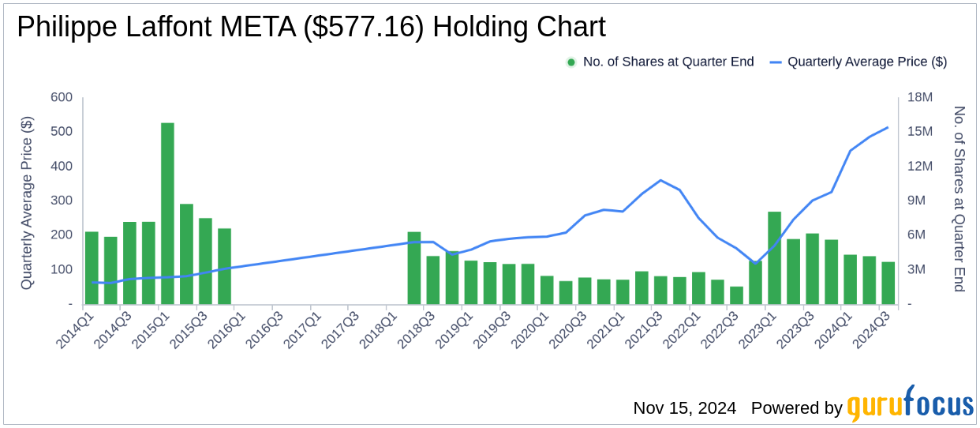The height and width of the screenshot is (428, 980).
Task: Select the 2015Q3 x-axis label
Action: (x=188, y=329)
